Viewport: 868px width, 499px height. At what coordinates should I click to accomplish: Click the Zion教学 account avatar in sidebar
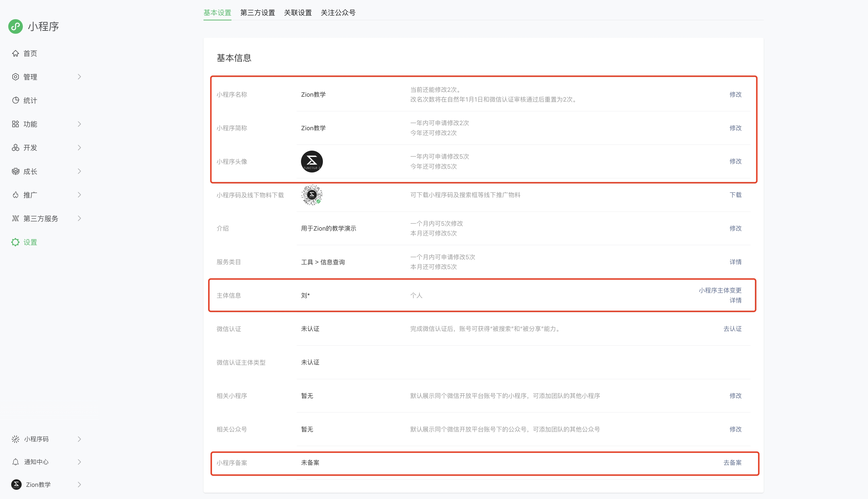(x=16, y=484)
